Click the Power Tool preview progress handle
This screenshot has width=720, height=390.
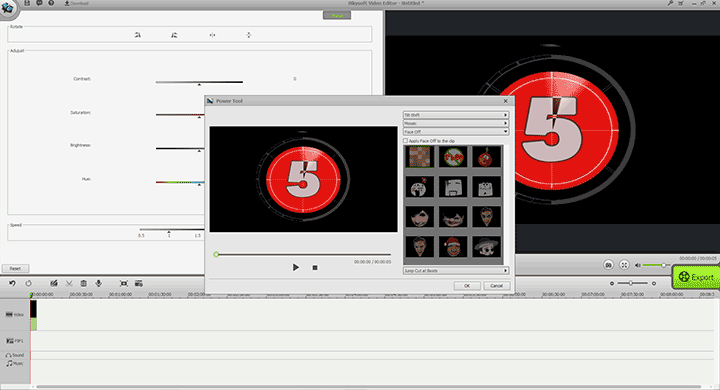(x=216, y=254)
